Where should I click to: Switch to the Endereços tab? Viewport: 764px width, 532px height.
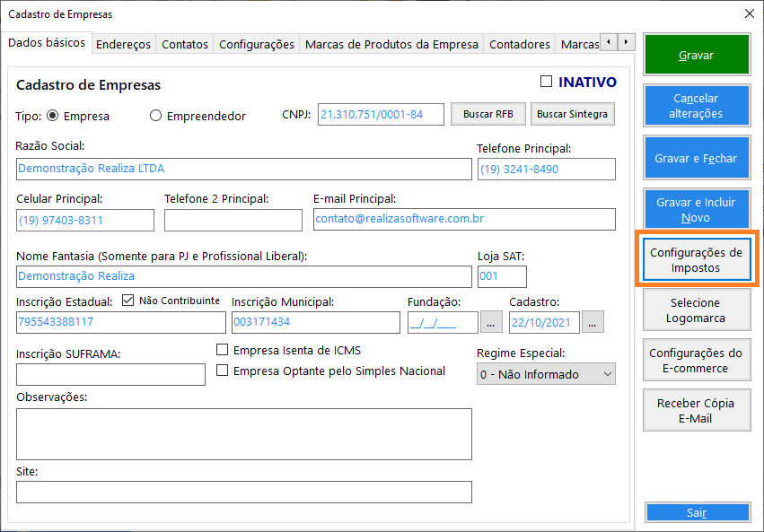coord(123,44)
